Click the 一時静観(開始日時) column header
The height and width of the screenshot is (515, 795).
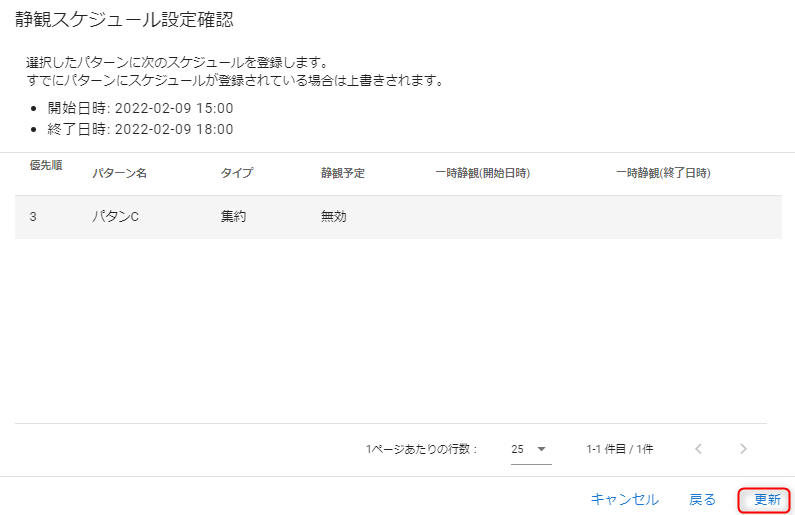tap(482, 173)
